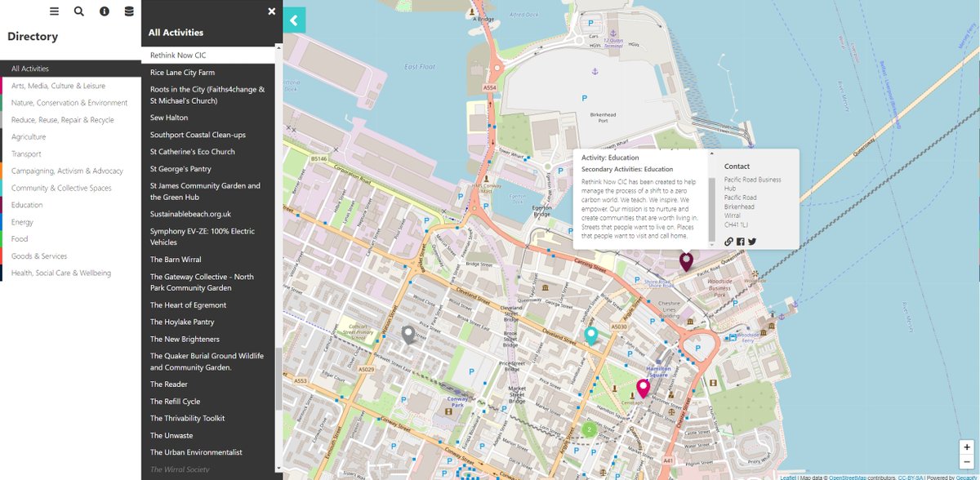980x480 pixels.
Task: Select The Hoylake Pantry list entry
Action: pyautogui.click(x=183, y=322)
